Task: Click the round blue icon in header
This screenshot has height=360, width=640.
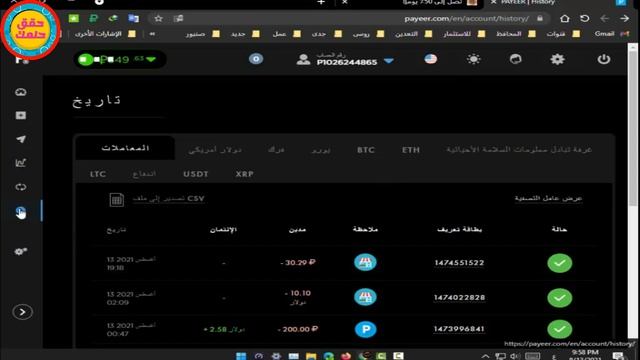Action: [256, 59]
